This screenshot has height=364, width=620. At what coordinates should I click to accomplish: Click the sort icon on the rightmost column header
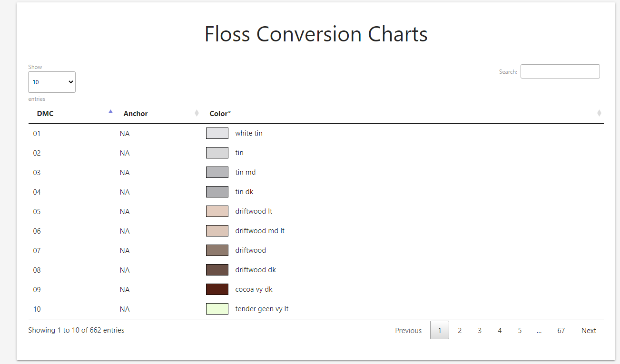tap(599, 113)
